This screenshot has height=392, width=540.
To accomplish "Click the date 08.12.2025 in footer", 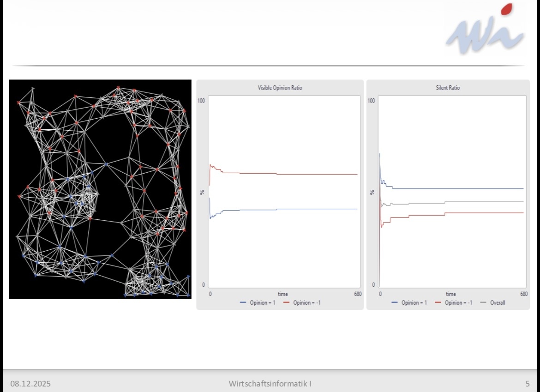I will click(x=30, y=384).
